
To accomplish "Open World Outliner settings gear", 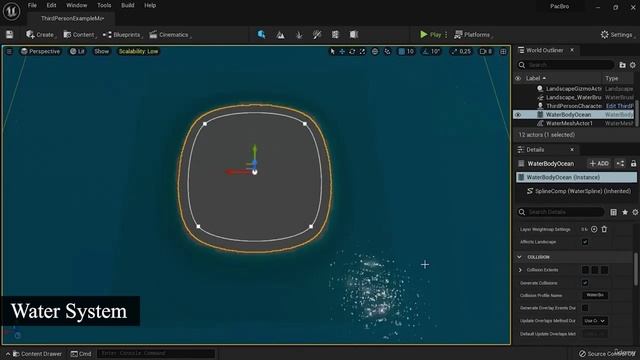I will coord(633,65).
